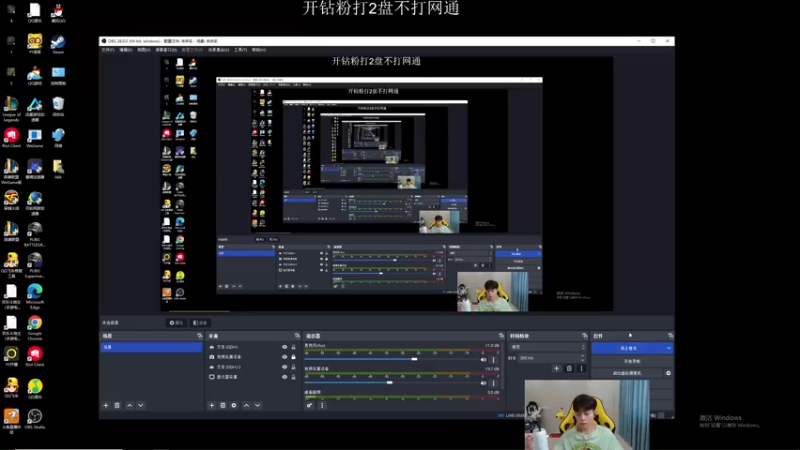
Task: Select the 显示器采集 source row
Action: pyautogui.click(x=253, y=377)
